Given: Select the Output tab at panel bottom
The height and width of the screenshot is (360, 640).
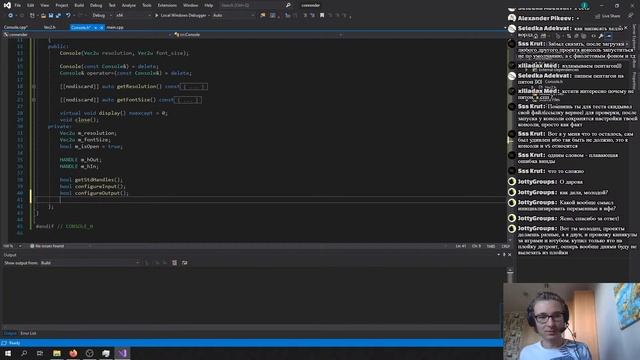Looking at the screenshot, I should coord(10,333).
